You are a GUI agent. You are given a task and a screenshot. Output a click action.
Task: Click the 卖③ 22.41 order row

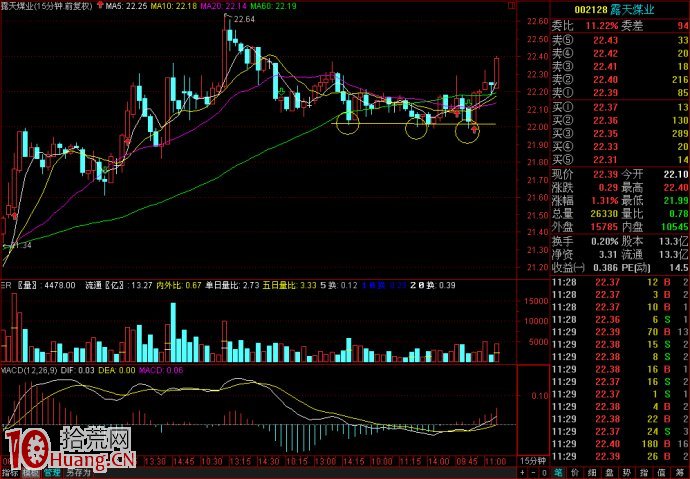620,67
